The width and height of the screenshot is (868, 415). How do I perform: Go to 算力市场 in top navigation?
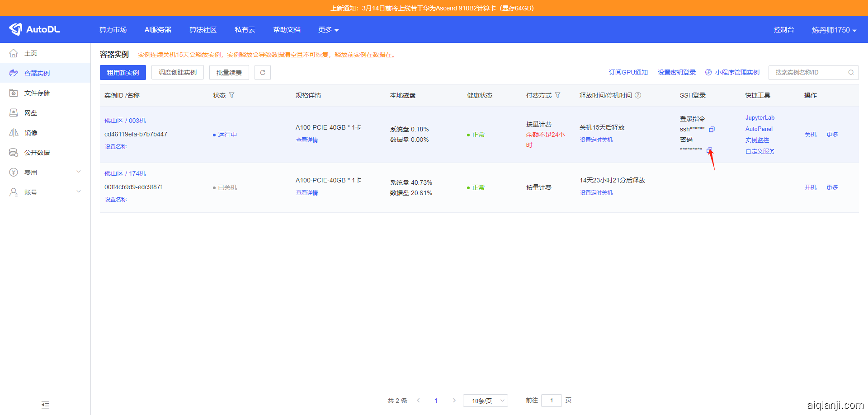pyautogui.click(x=113, y=30)
